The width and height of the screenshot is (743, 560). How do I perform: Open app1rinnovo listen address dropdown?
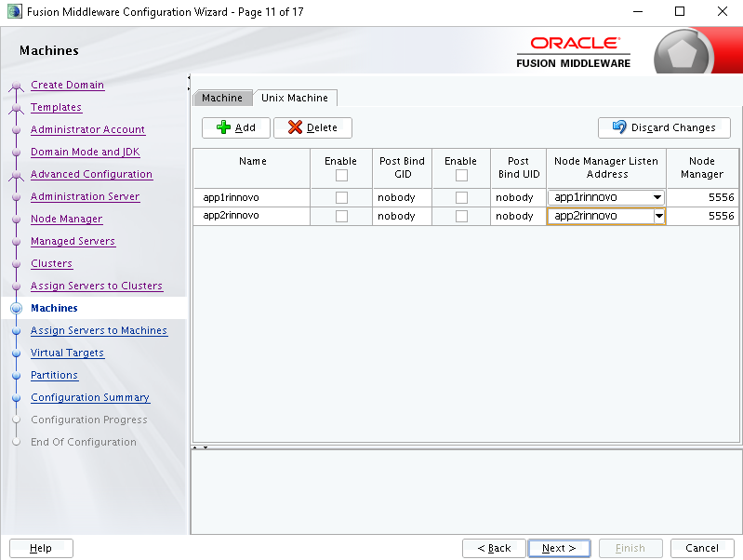click(657, 197)
